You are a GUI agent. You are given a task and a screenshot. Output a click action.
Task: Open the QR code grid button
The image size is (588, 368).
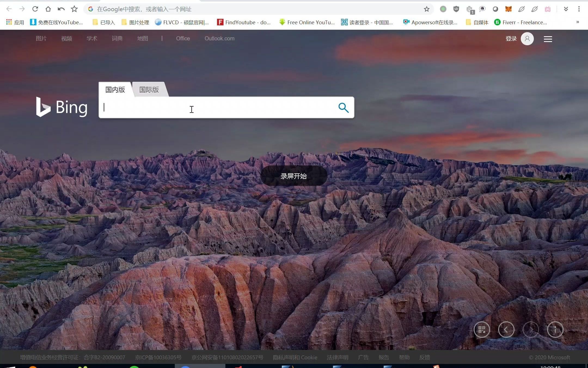point(482,330)
